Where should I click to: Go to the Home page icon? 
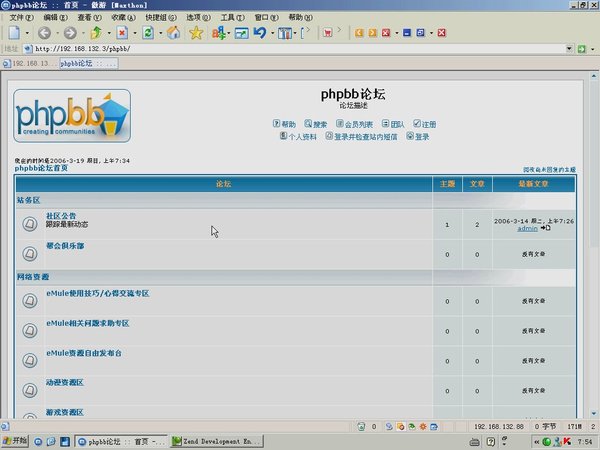[x=174, y=33]
